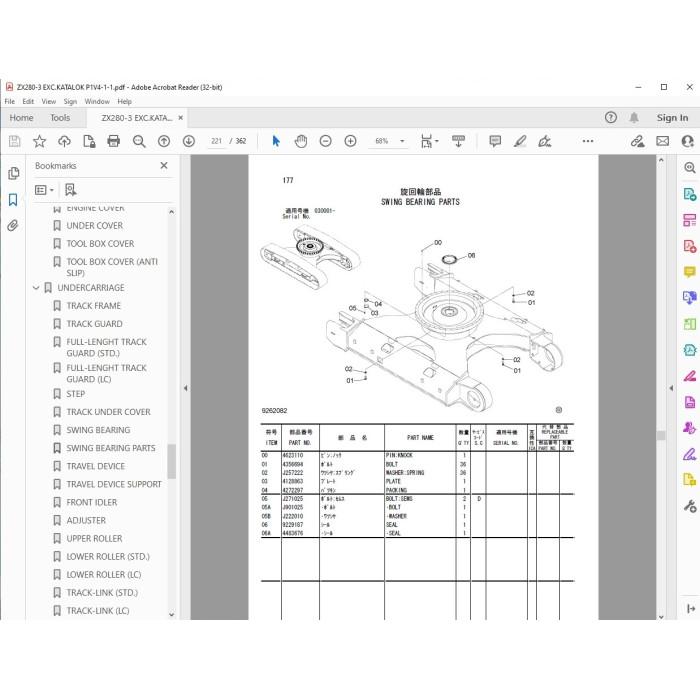Zoom in with the plus icon
The image size is (700, 700).
tap(350, 142)
